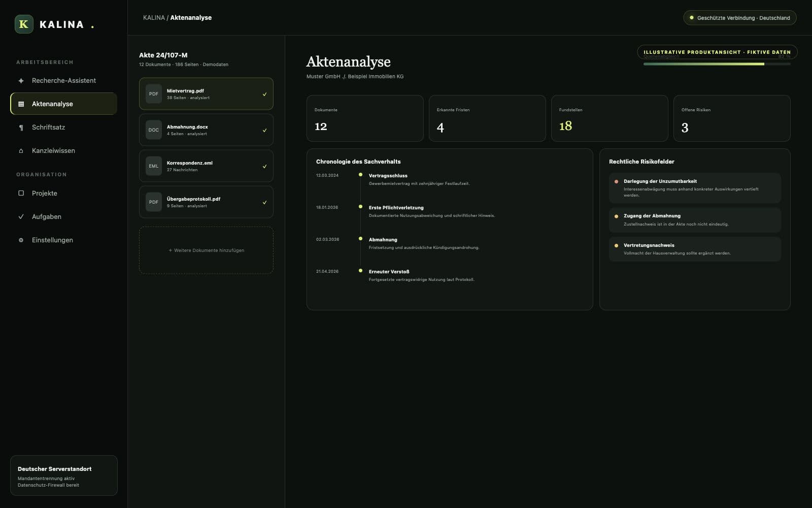Click the Geschützte Verbindung · Deutschland pill

[740, 18]
